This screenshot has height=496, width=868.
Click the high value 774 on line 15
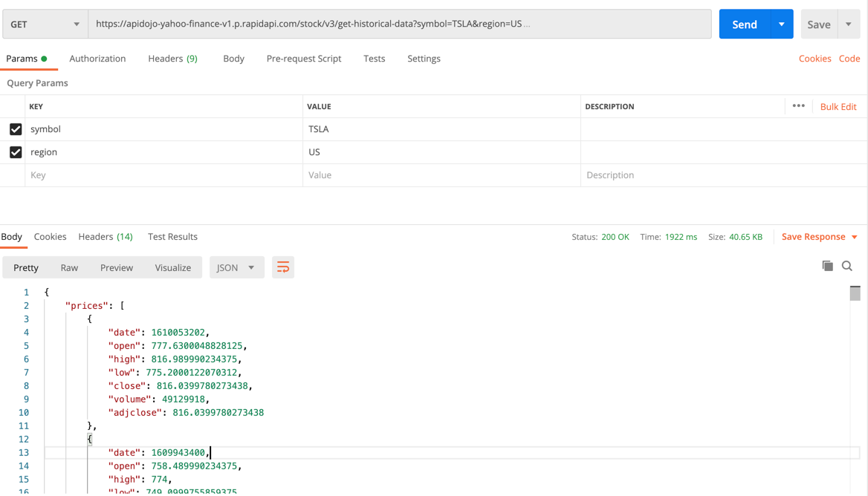(x=159, y=480)
